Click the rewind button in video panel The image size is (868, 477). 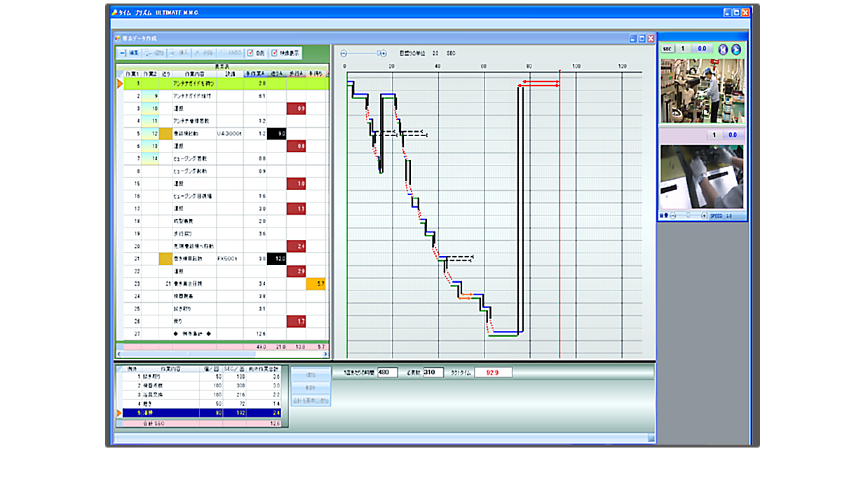722,49
